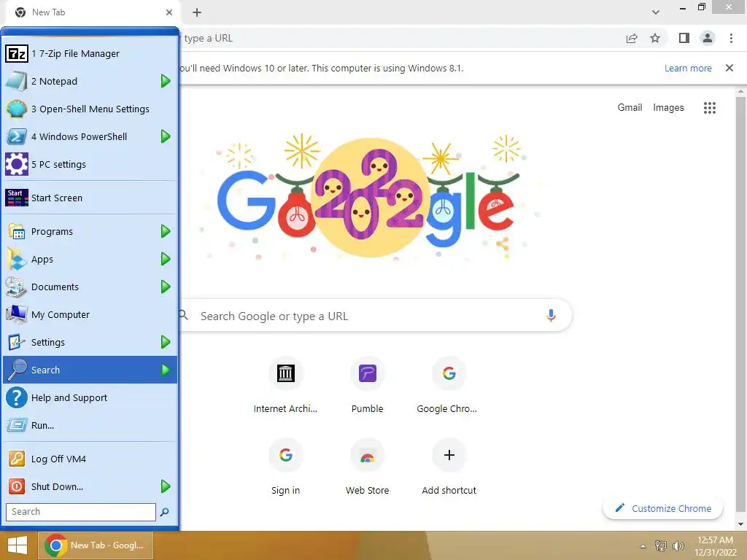Expand Programs submenu arrow
Image resolution: width=747 pixels, height=560 pixels.
[x=166, y=231]
